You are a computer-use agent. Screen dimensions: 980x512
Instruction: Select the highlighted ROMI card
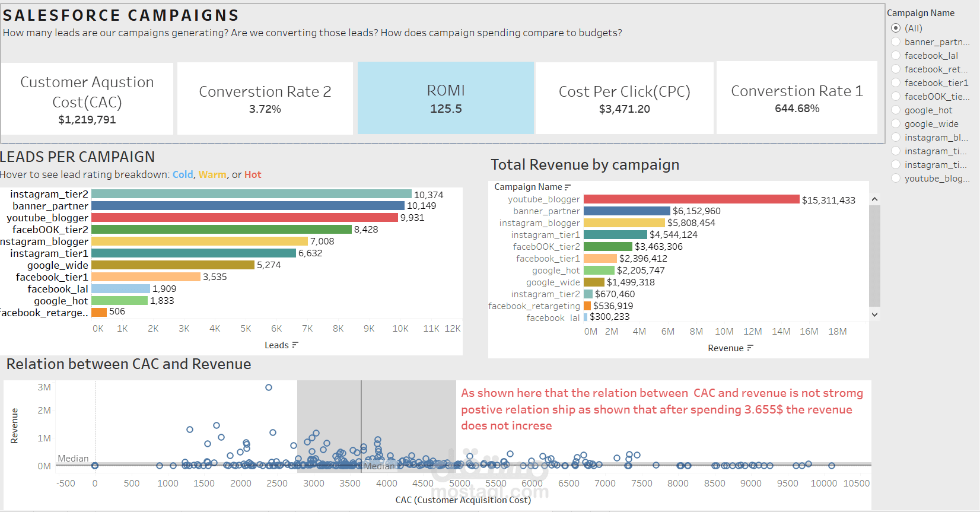tap(446, 98)
